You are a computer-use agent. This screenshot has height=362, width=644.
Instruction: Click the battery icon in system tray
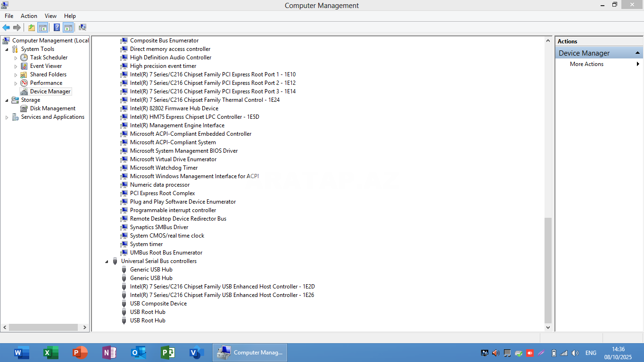click(x=554, y=353)
